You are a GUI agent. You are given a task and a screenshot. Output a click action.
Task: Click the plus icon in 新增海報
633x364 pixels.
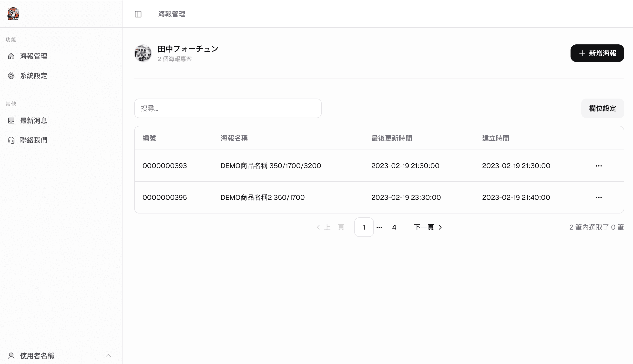582,53
